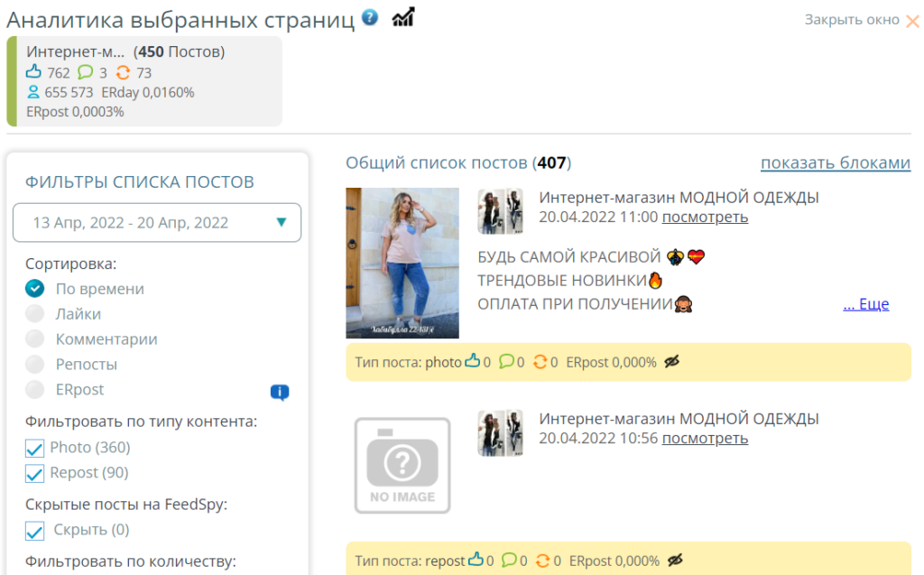This screenshot has height=575, width=924.
Task: Click the показать блоками link
Action: (x=835, y=162)
